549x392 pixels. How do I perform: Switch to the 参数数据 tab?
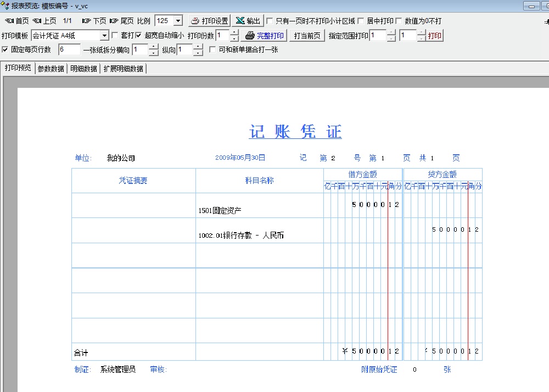pyautogui.click(x=51, y=69)
